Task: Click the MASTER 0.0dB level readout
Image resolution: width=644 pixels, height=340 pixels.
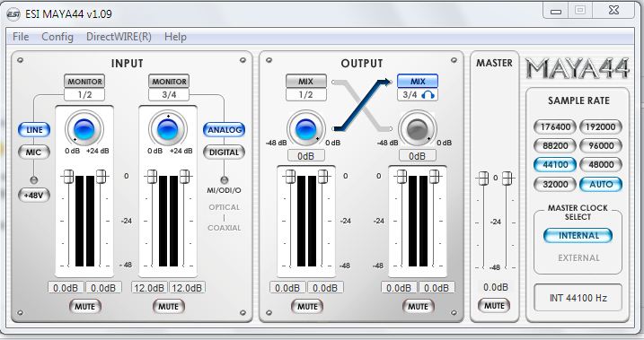Action: click(x=495, y=287)
